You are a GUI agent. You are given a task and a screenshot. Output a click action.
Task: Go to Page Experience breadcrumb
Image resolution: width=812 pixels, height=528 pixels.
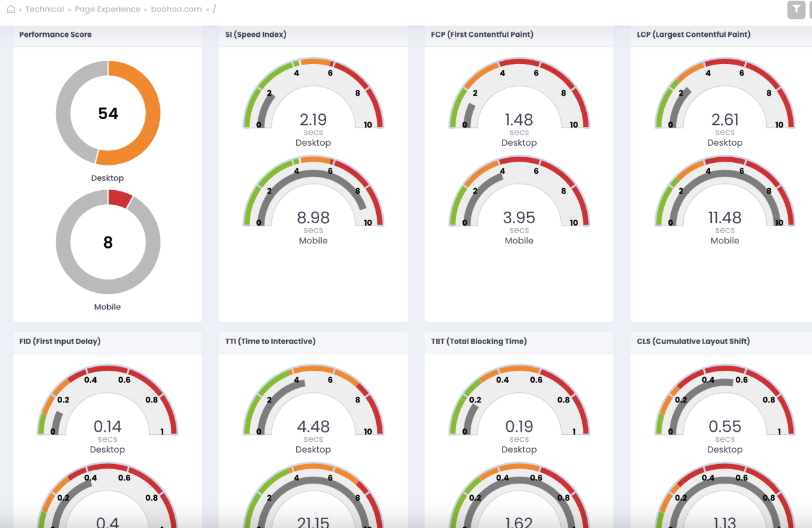(107, 9)
